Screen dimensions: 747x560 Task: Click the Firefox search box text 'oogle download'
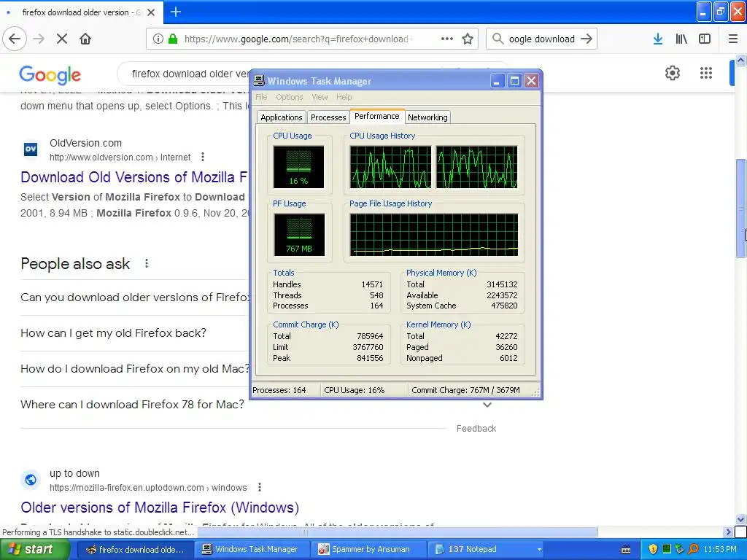click(542, 39)
